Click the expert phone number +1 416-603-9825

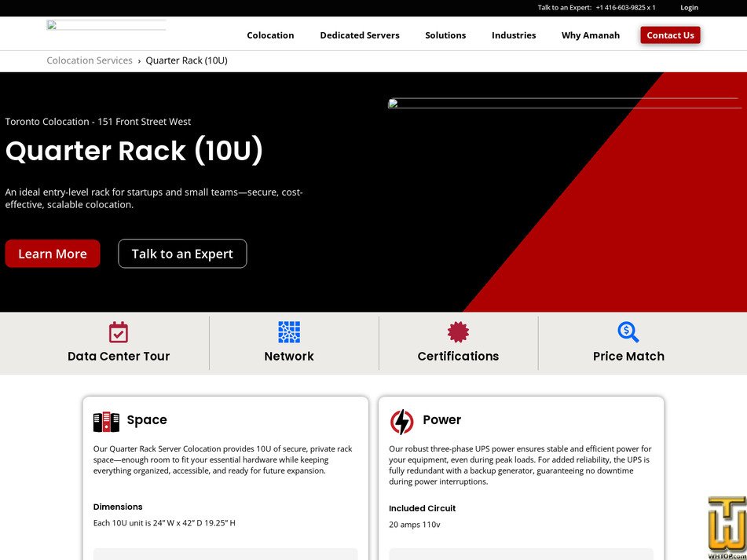point(625,8)
